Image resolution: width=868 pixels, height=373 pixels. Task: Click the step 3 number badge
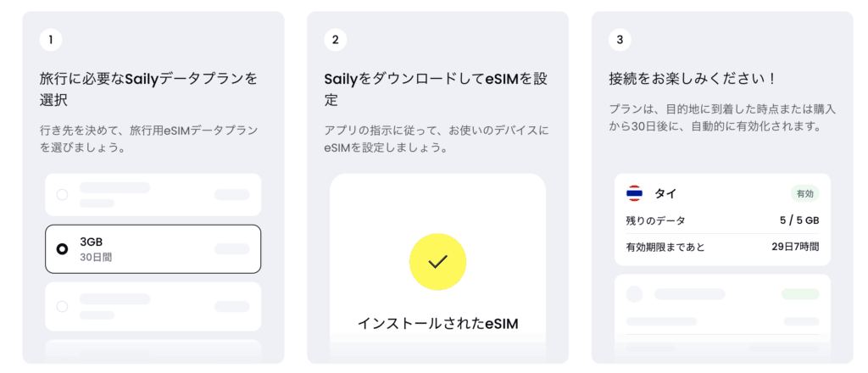click(620, 40)
